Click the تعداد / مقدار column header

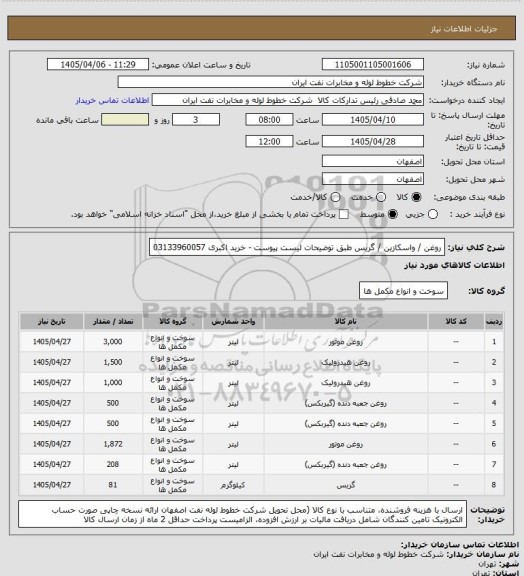113,321
